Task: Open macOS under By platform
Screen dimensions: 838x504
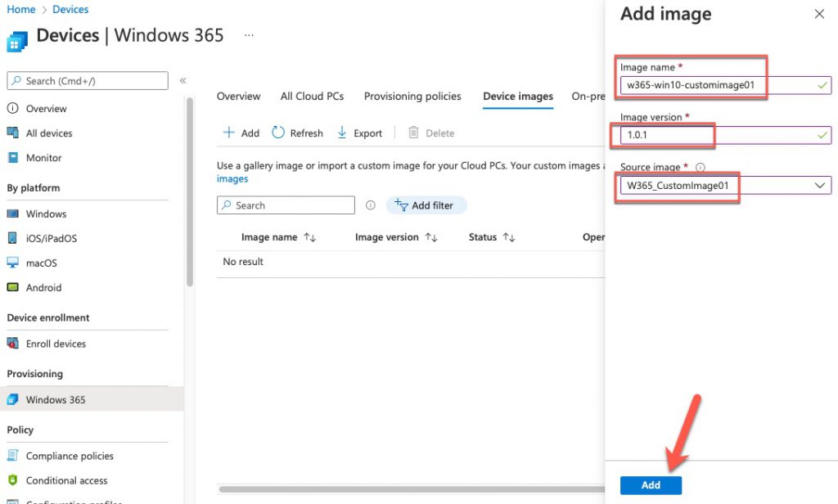Action: [x=41, y=263]
